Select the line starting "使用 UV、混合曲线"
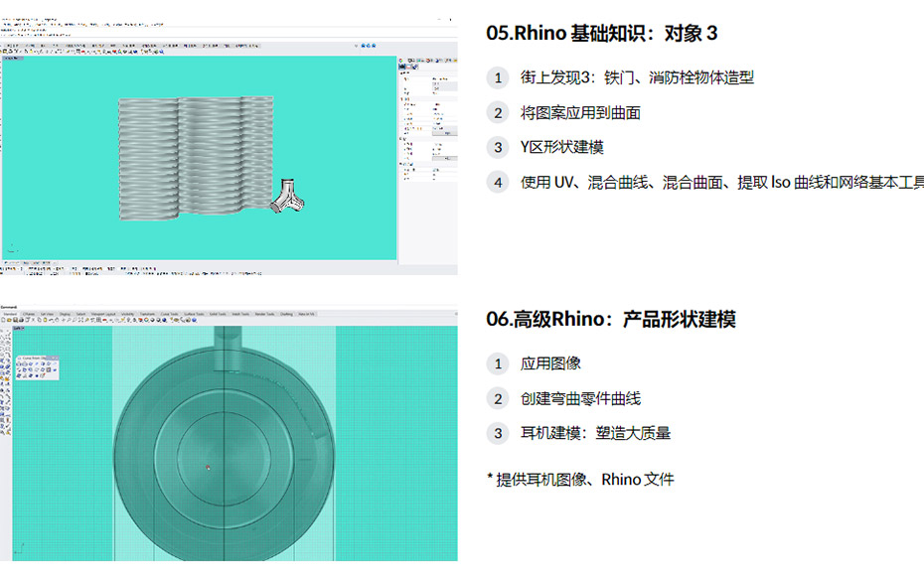The image size is (924, 578). pyautogui.click(x=722, y=182)
